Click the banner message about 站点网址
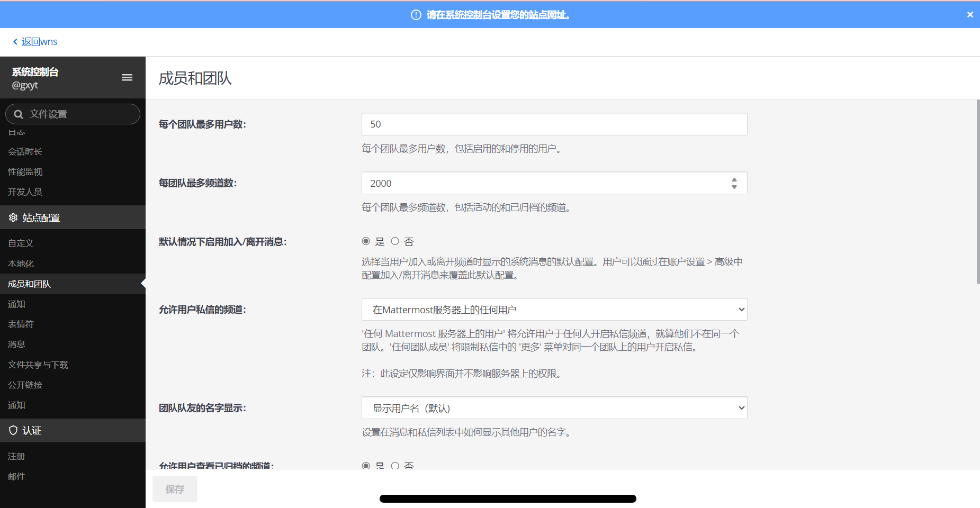This screenshot has height=508, width=980. pos(498,15)
